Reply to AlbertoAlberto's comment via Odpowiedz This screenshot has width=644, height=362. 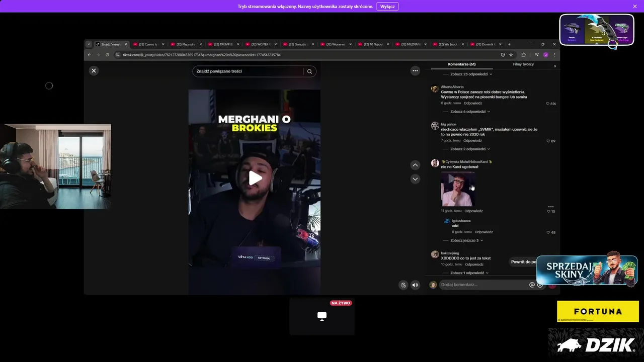pos(473,103)
